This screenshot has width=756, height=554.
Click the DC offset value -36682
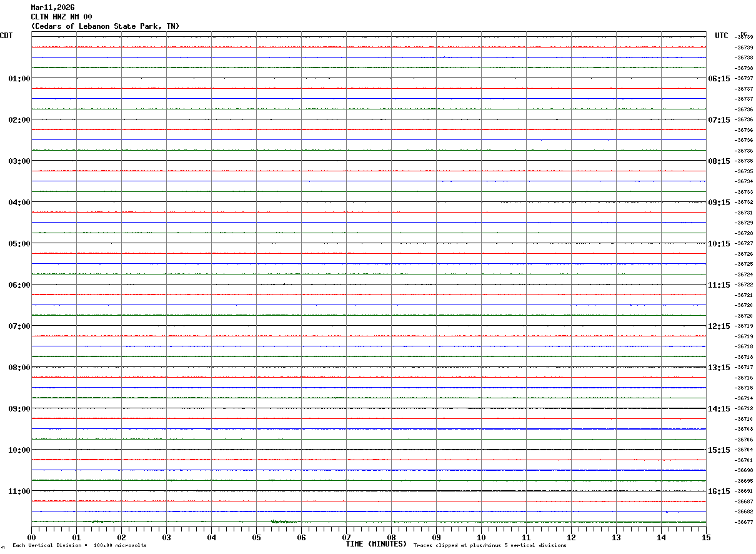point(744,512)
